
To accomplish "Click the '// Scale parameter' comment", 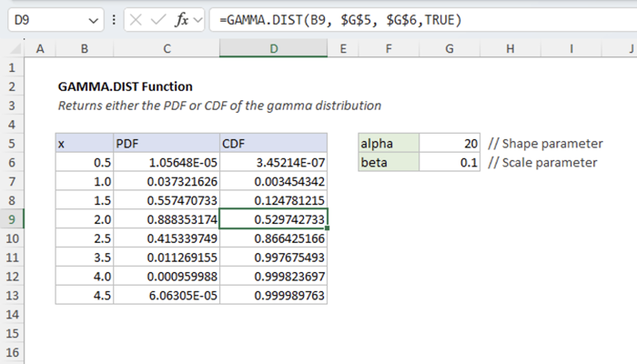I will click(x=542, y=163).
